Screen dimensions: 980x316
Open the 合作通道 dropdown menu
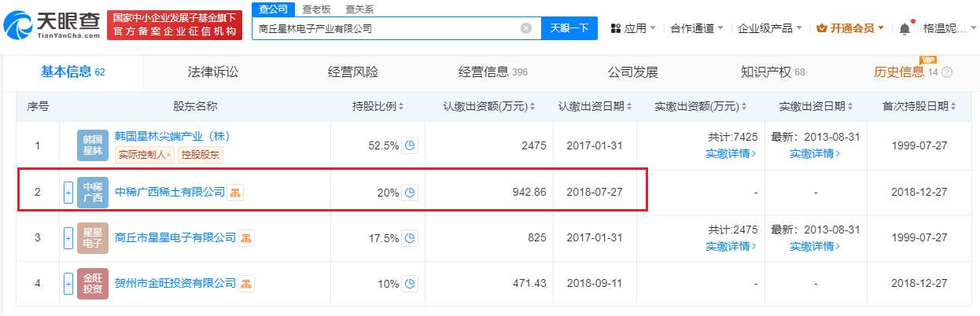(x=697, y=28)
